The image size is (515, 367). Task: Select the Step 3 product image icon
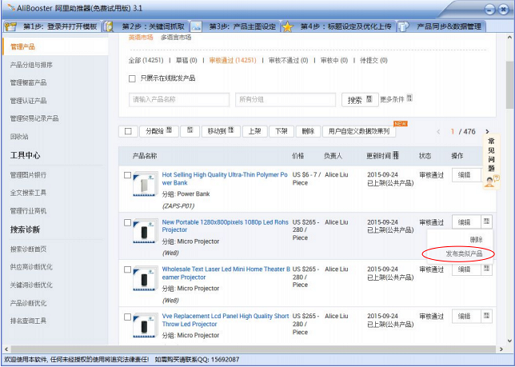point(196,26)
